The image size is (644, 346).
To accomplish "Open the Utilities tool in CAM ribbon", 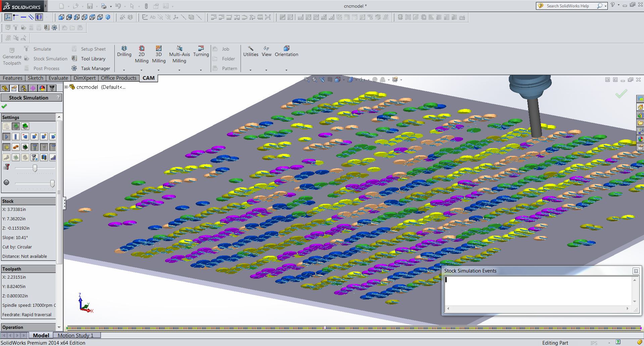I will point(250,52).
